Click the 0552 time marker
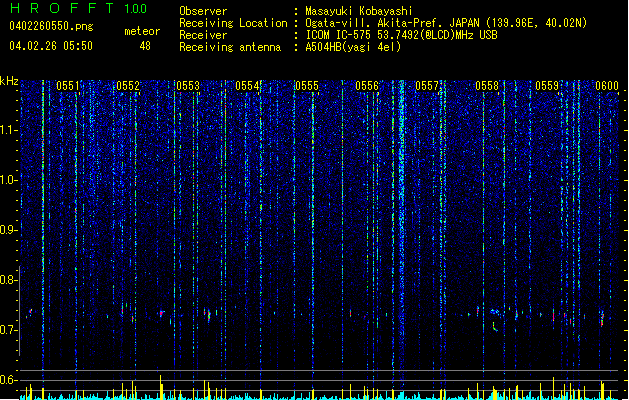Image resolution: width=629 pixels, height=400 pixels. [128, 86]
